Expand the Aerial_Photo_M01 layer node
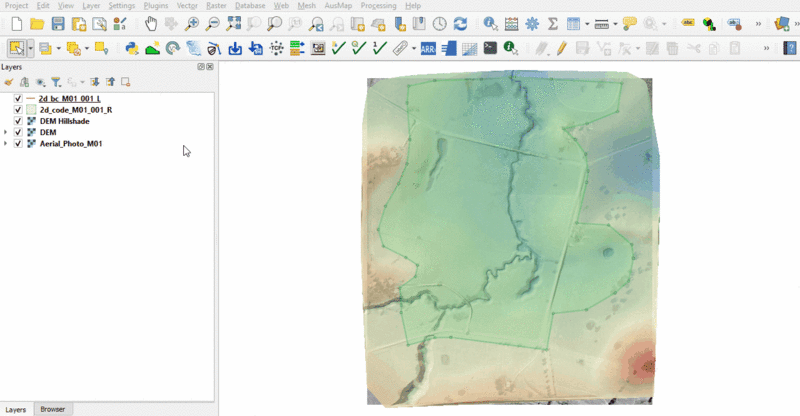Viewport: 800px width, 416px height. pos(7,144)
